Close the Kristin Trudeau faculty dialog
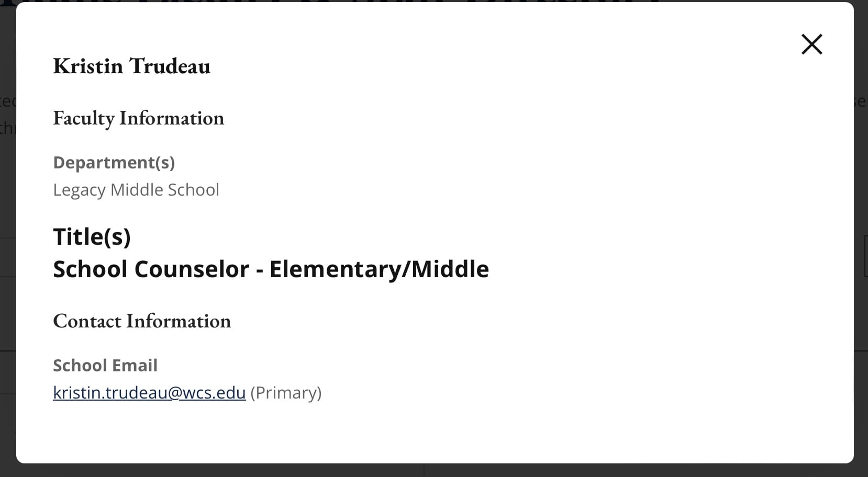This screenshot has width=868, height=477. (x=811, y=44)
